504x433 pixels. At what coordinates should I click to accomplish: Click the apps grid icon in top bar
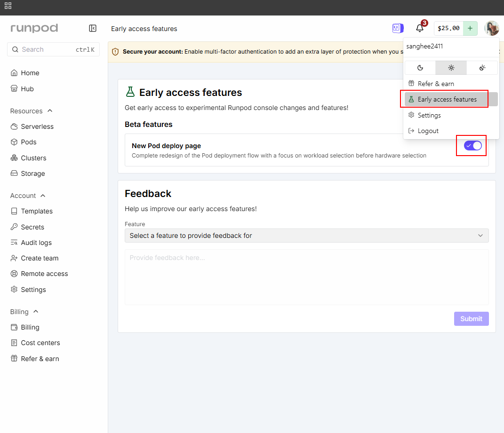[x=8, y=6]
